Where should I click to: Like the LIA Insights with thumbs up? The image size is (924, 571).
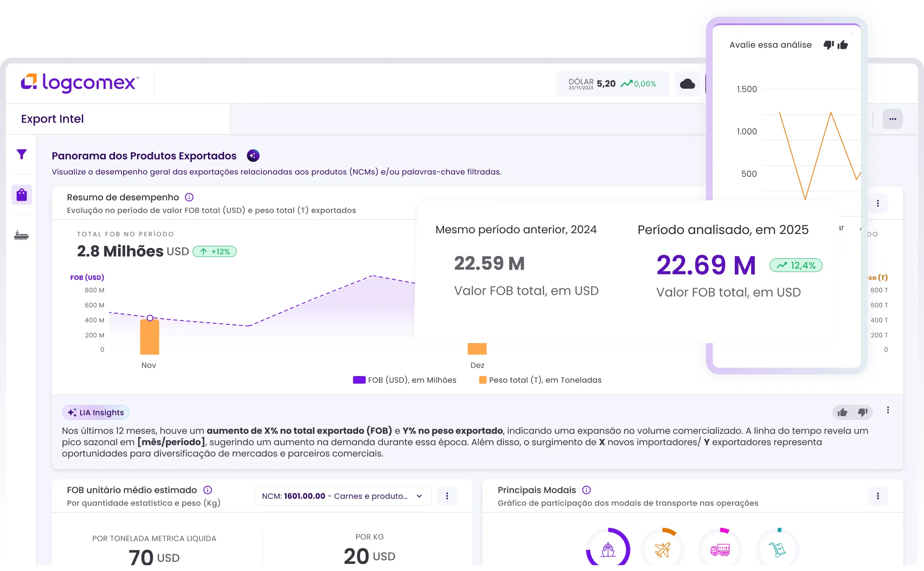(x=842, y=412)
